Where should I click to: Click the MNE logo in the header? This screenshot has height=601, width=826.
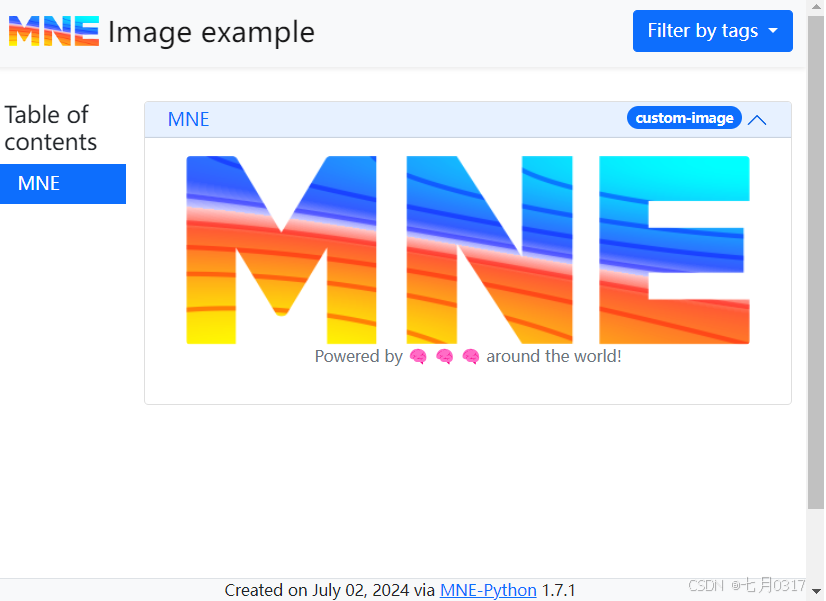[52, 31]
